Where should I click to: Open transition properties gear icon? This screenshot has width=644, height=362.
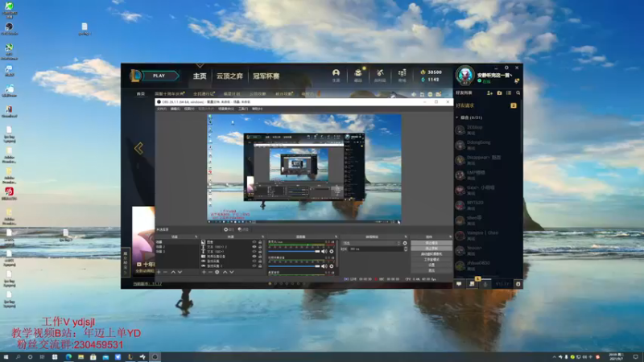click(x=405, y=243)
